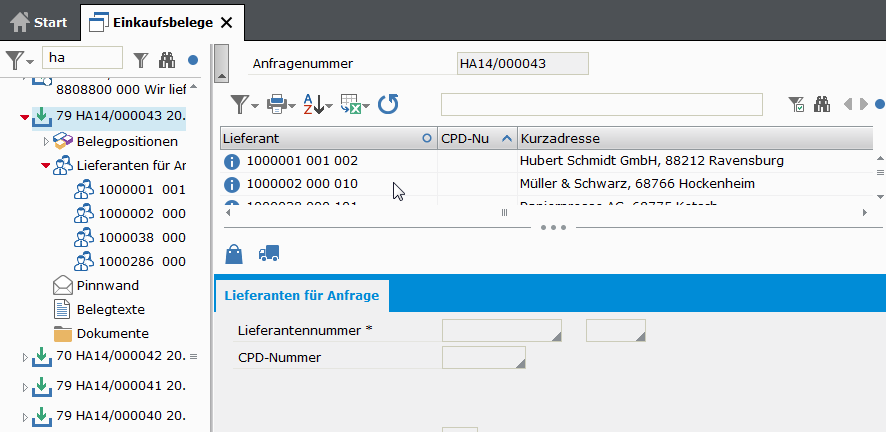Click the shopping bag icon
The height and width of the screenshot is (432, 886).
[x=234, y=254]
